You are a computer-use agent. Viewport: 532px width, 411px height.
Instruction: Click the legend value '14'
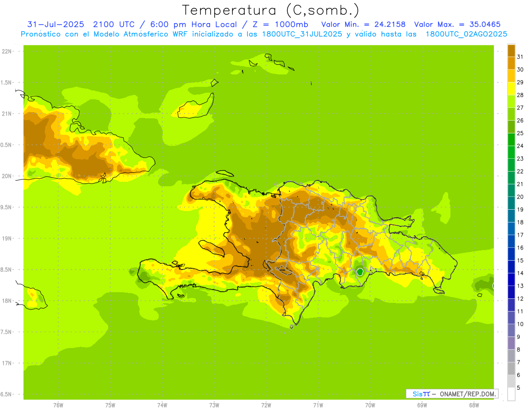(520, 273)
